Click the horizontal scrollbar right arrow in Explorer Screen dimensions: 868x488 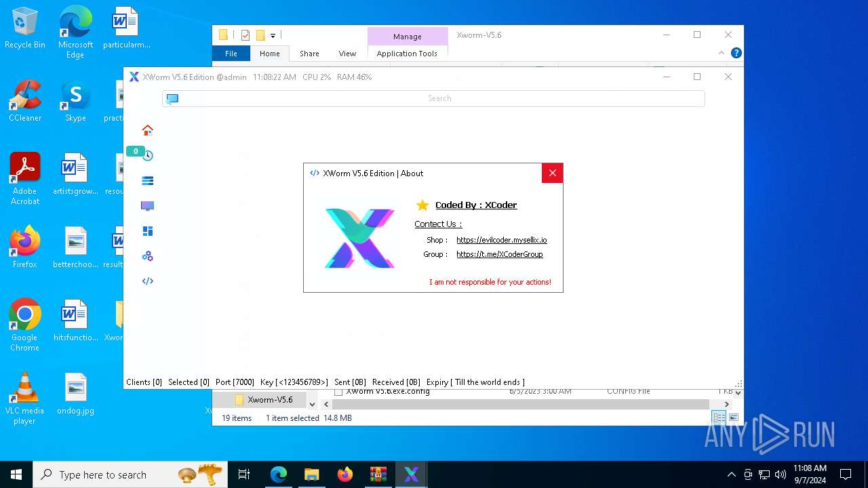(726, 405)
